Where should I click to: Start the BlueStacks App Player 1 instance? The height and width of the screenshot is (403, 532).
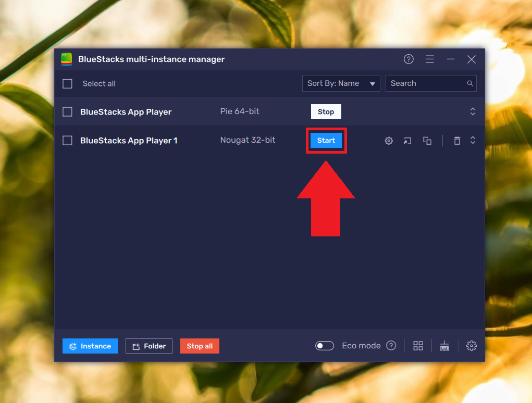(x=326, y=140)
